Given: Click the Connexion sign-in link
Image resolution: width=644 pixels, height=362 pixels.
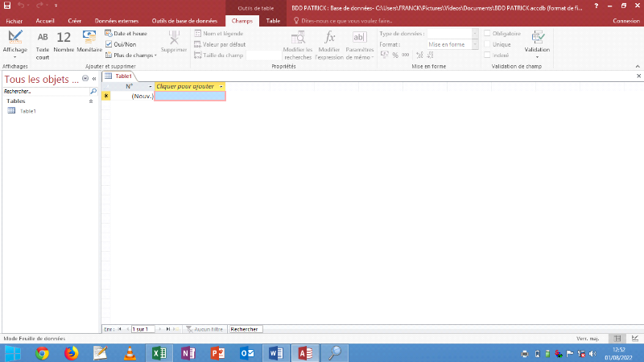Looking at the screenshot, I should [625, 20].
